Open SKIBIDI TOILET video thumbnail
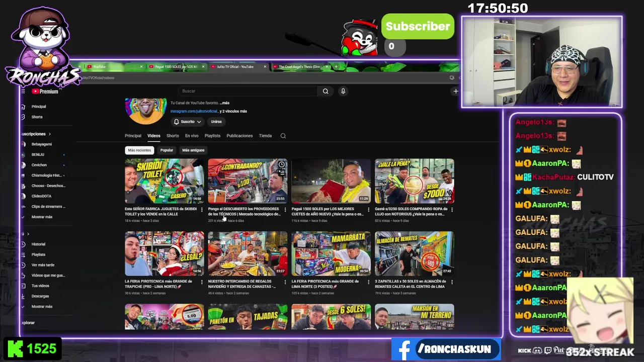 (x=165, y=181)
